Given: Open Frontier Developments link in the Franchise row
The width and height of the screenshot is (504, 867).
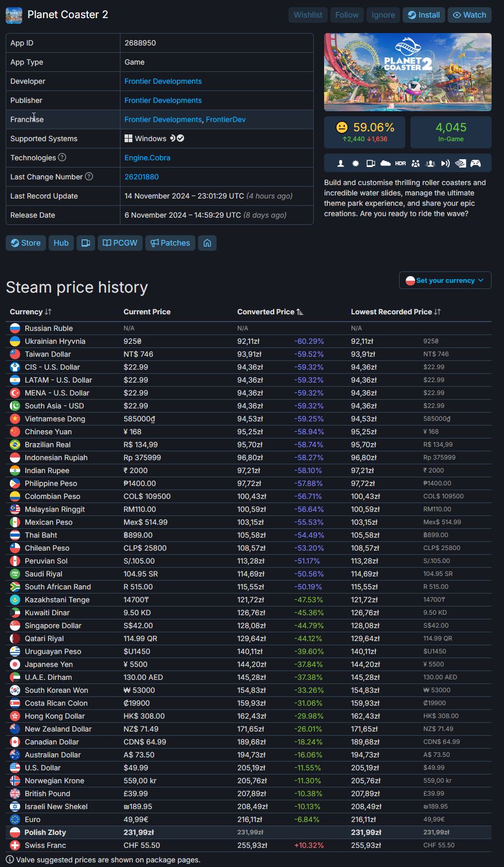Looking at the screenshot, I should coord(163,119).
